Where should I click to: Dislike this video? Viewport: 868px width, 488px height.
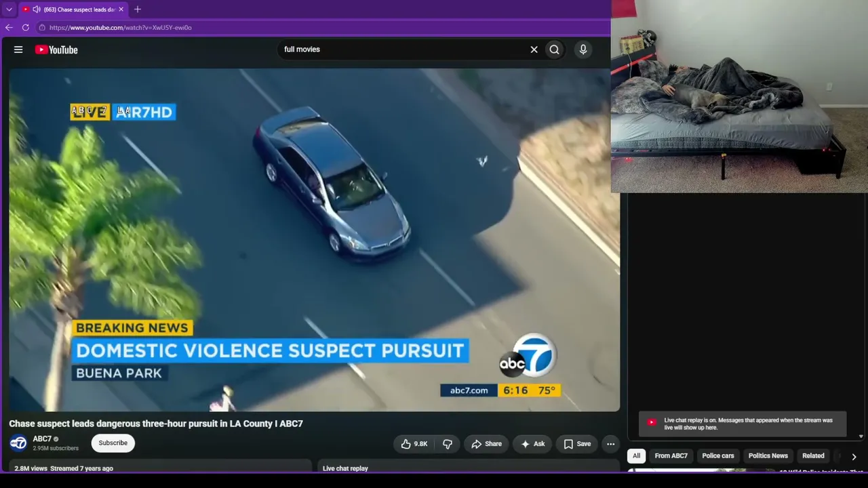448,444
